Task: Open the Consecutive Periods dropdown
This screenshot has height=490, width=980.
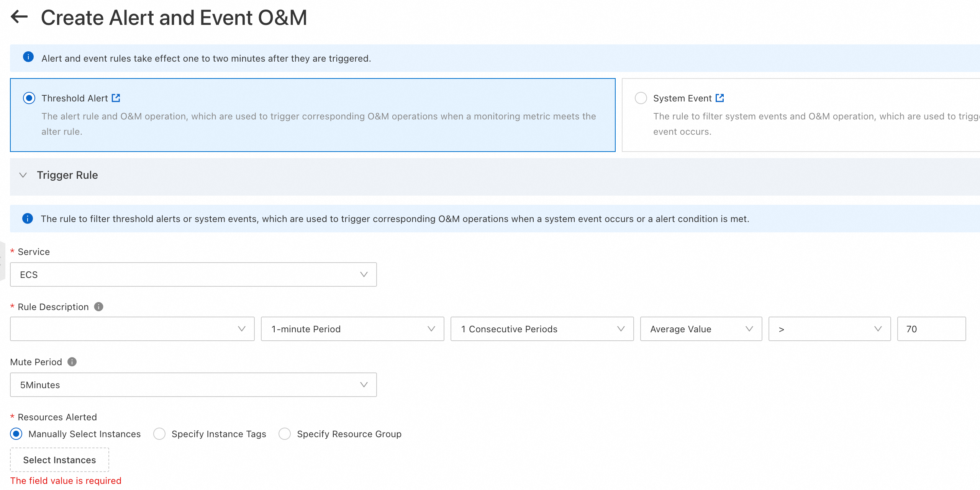Action: pyautogui.click(x=542, y=329)
